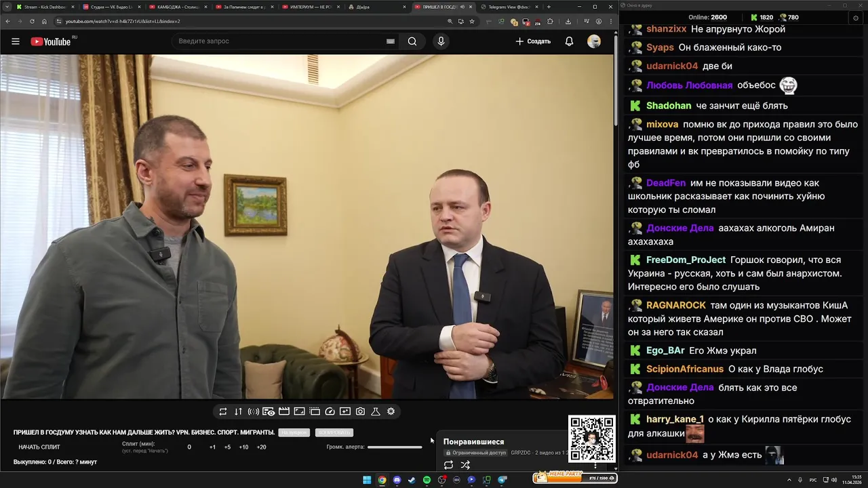Expand the tab search dropdown arrow
This screenshot has width=868, height=488.
click(x=6, y=7)
